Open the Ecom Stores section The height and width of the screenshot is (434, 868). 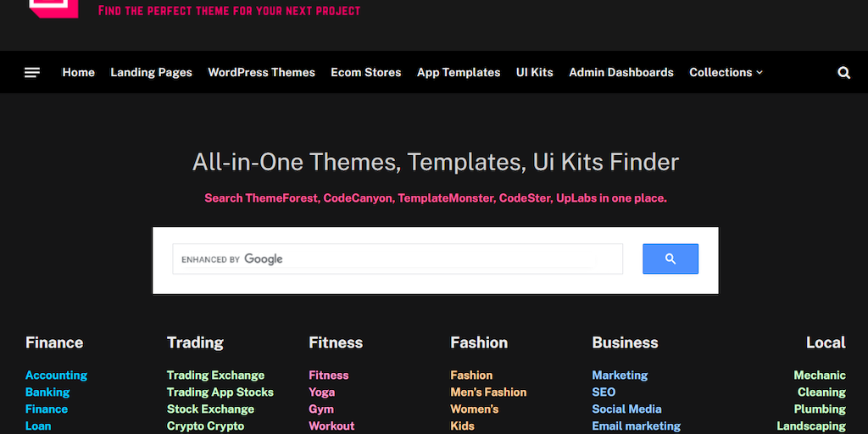pyautogui.click(x=365, y=73)
